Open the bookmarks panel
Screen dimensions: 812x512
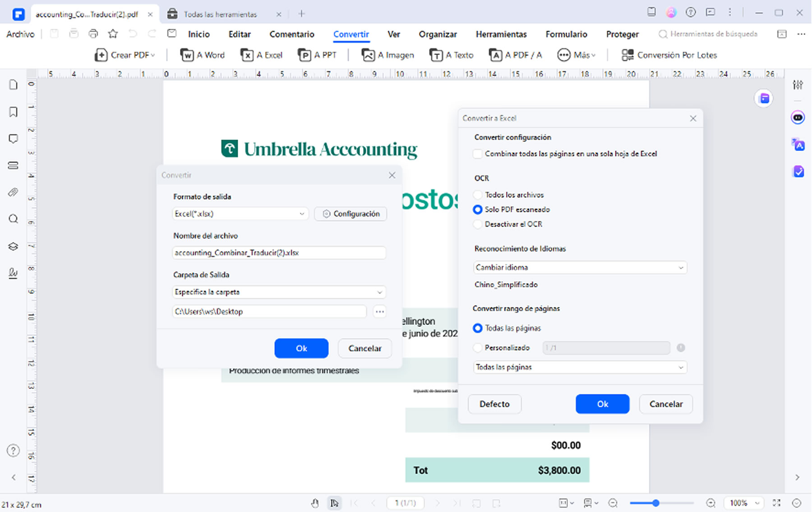pyautogui.click(x=13, y=112)
